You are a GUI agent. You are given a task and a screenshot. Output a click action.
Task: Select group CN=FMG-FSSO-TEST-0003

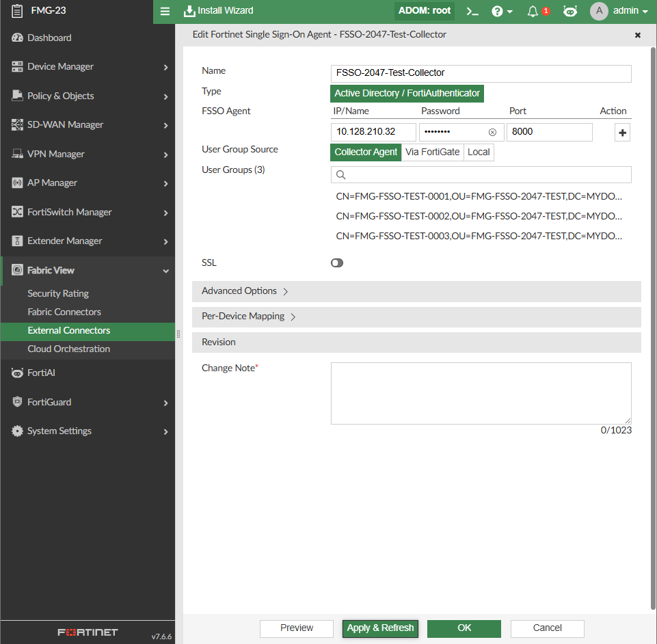479,236
